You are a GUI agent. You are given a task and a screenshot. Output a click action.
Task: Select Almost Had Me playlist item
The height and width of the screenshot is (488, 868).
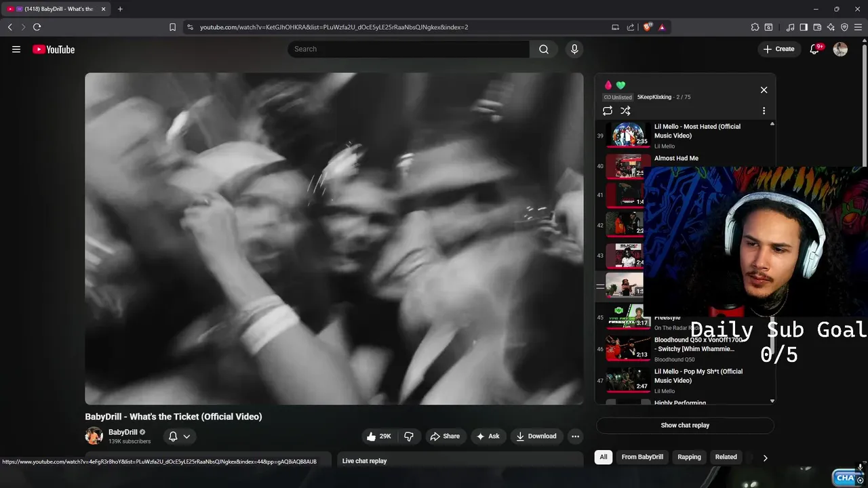coord(676,159)
